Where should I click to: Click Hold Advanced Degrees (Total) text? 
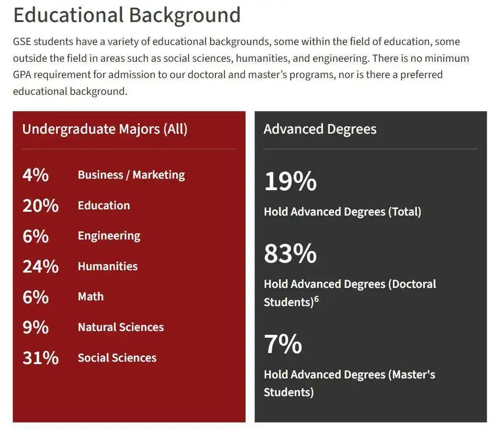click(x=342, y=212)
